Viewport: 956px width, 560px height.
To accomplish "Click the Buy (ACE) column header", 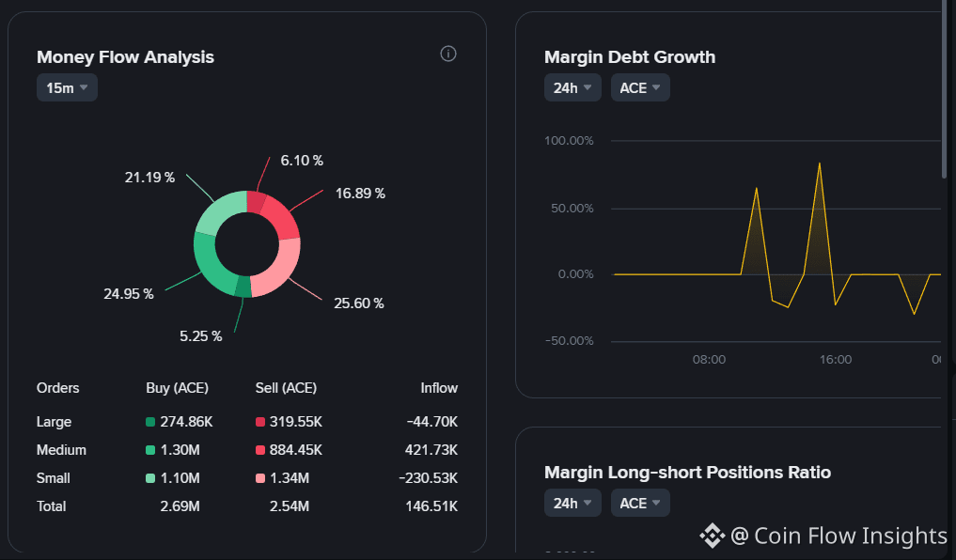I will tap(178, 388).
